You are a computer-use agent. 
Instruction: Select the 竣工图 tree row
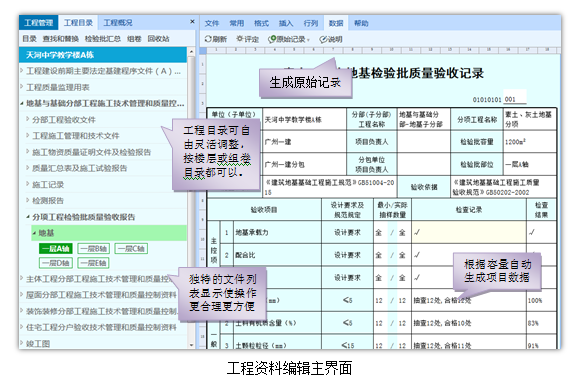click(103, 344)
